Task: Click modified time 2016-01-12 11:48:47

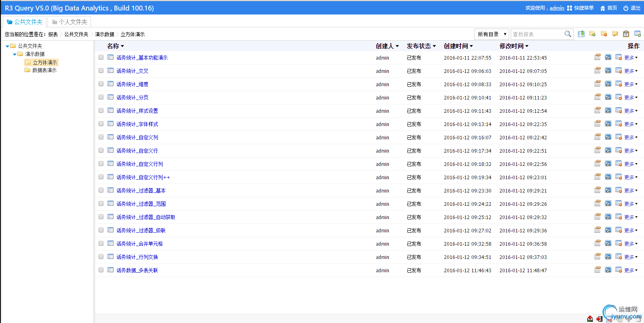Action: (x=523, y=270)
